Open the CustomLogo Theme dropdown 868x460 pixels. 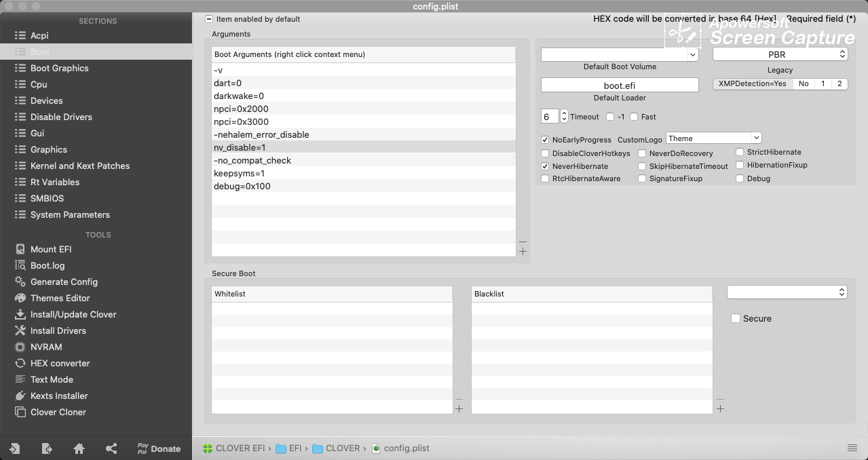point(713,138)
